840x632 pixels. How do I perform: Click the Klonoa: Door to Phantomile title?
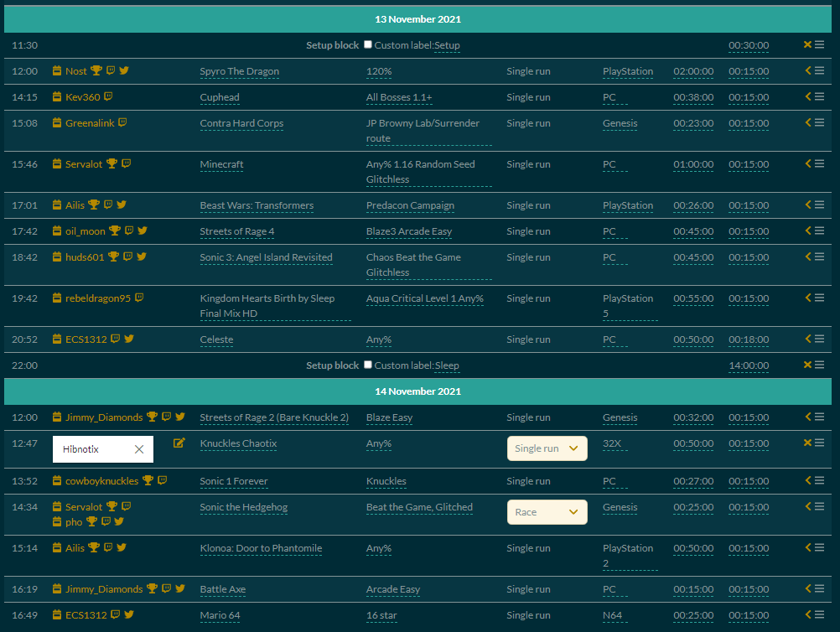click(x=261, y=548)
